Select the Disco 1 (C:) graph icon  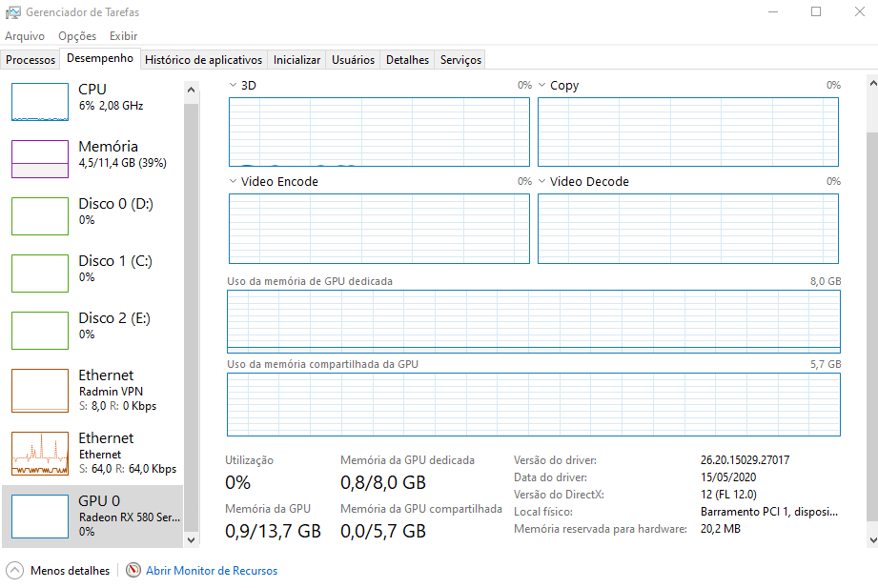click(x=40, y=274)
